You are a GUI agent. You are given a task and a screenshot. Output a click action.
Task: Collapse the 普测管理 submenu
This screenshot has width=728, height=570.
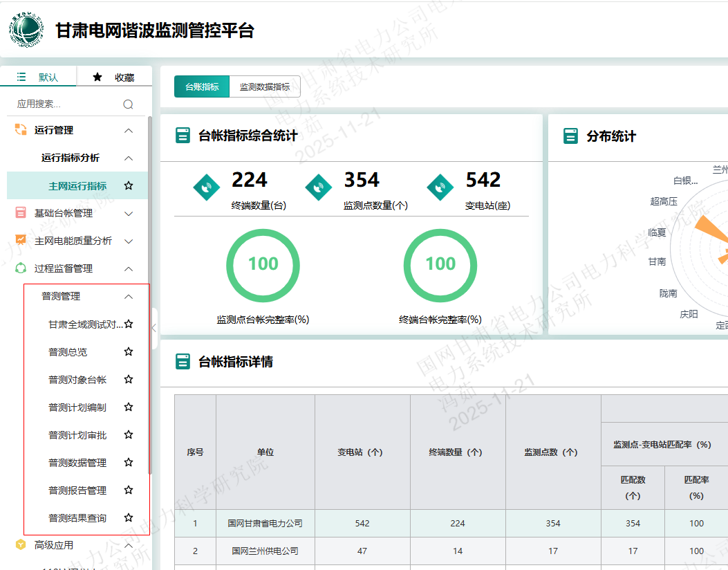tap(128, 296)
